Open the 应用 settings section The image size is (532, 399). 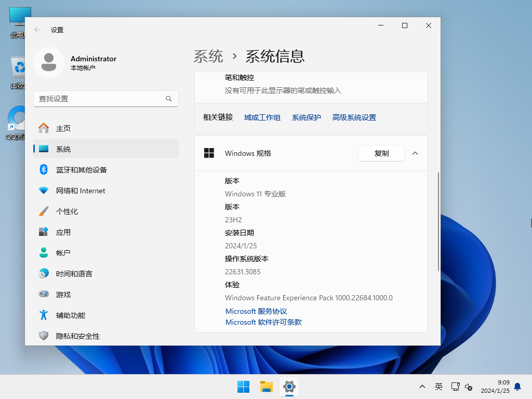click(x=63, y=232)
